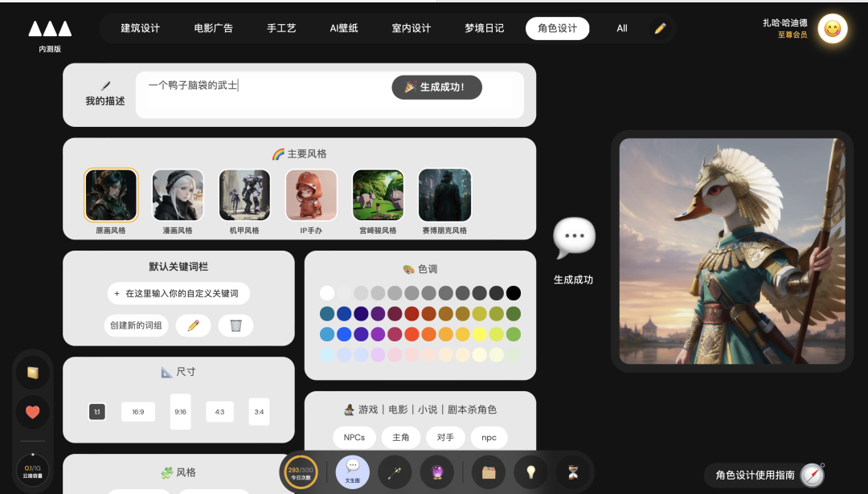Toggle the 主角 role tag
Viewport: 868px width, 494px height.
401,437
